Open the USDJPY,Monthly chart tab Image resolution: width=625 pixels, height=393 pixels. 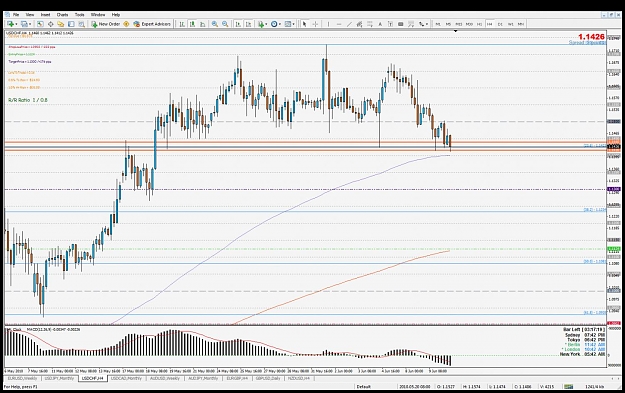pos(59,378)
